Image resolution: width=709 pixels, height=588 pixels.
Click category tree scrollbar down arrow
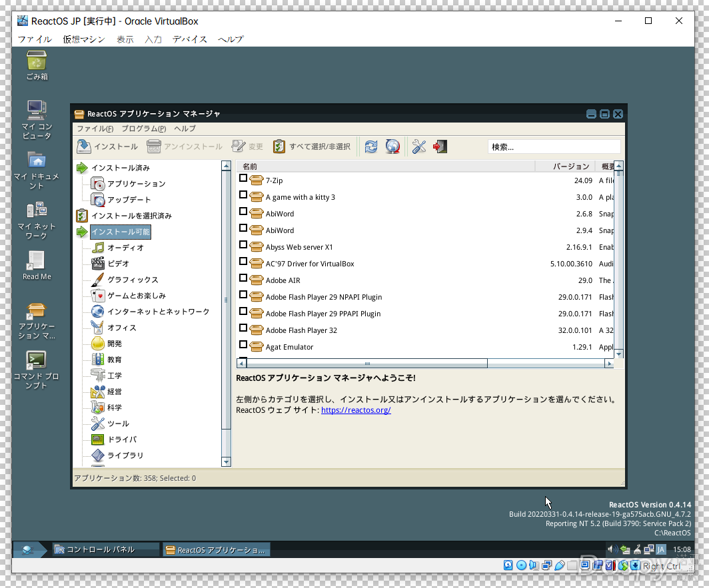pos(226,462)
